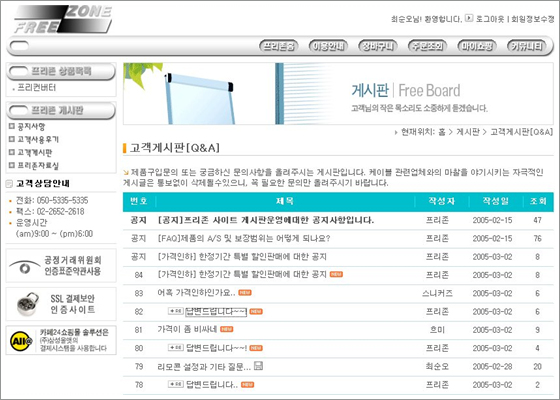Click the floppy disk attachment icon on post 79
Viewport: 560px width, 400px height.
[x=258, y=366]
